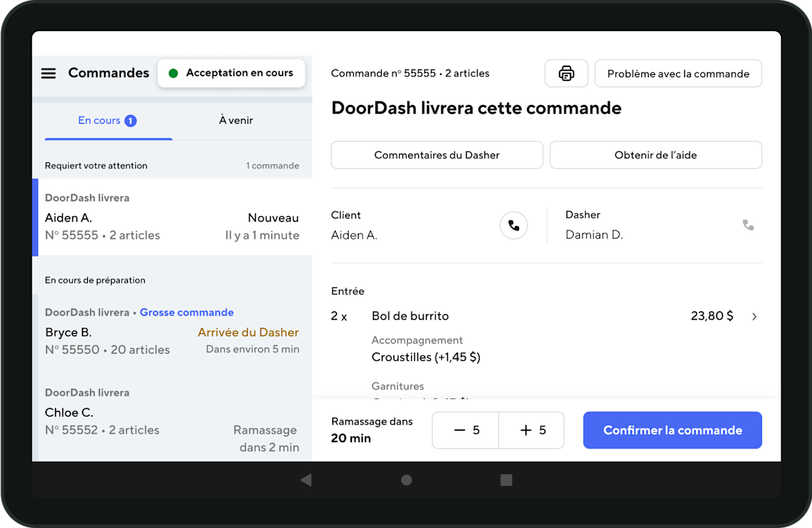
Task: Click the green store status dot
Action: pos(174,73)
